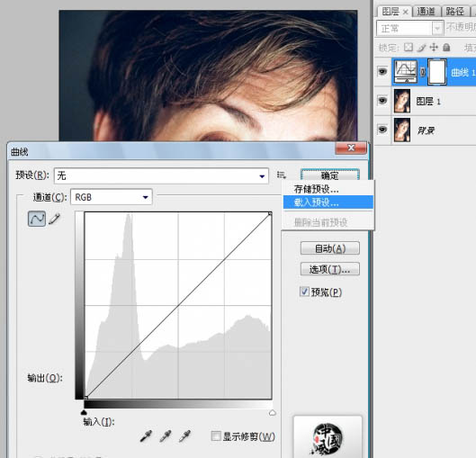Click the lock all padlock icon

click(x=446, y=48)
